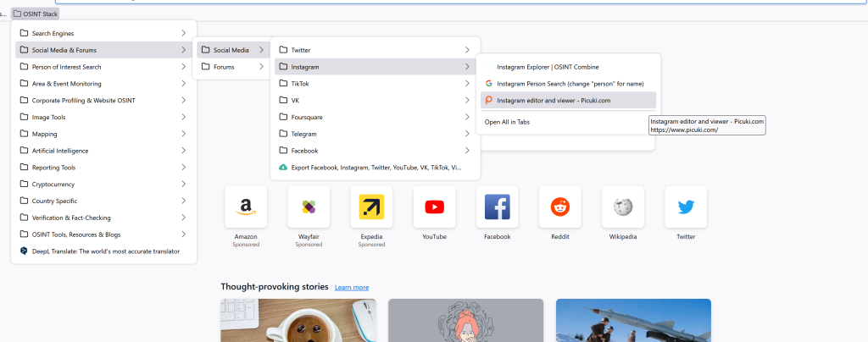Click the folder icon beside VK
The height and width of the screenshot is (342, 868).
(283, 101)
